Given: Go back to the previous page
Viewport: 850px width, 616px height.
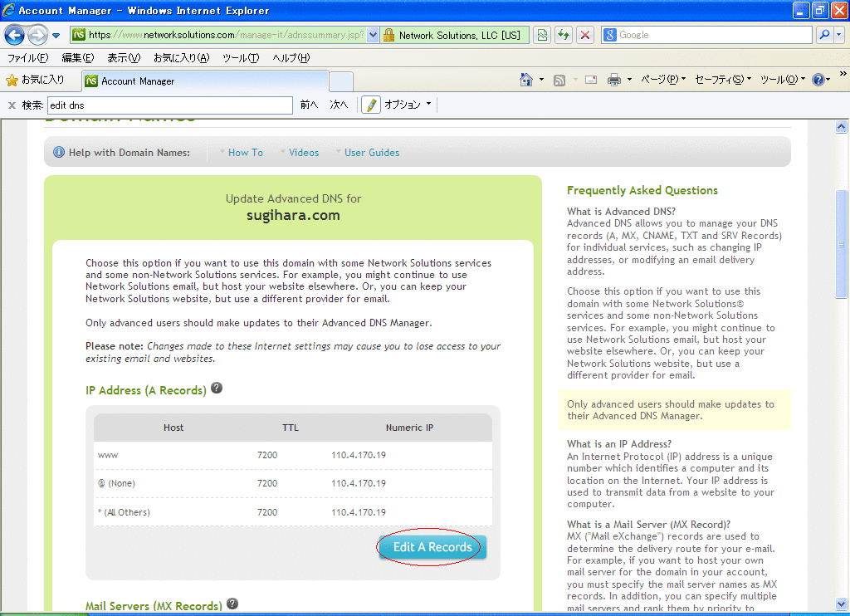Looking at the screenshot, I should point(15,35).
